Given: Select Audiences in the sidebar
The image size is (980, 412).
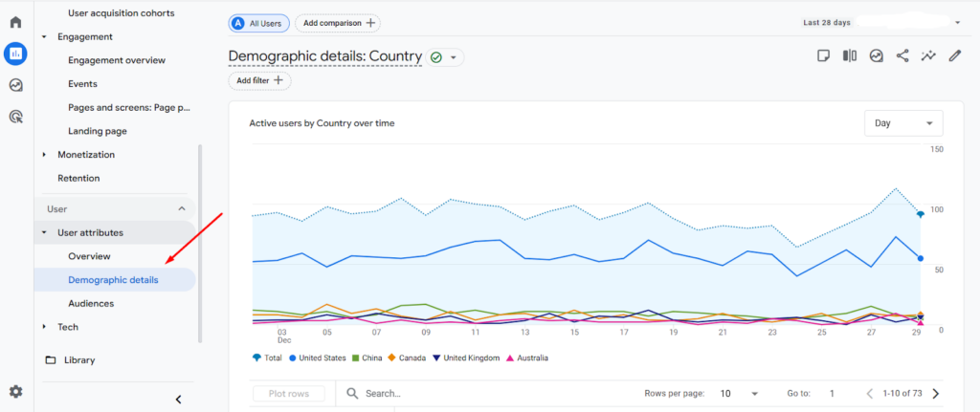Looking at the screenshot, I should (91, 303).
